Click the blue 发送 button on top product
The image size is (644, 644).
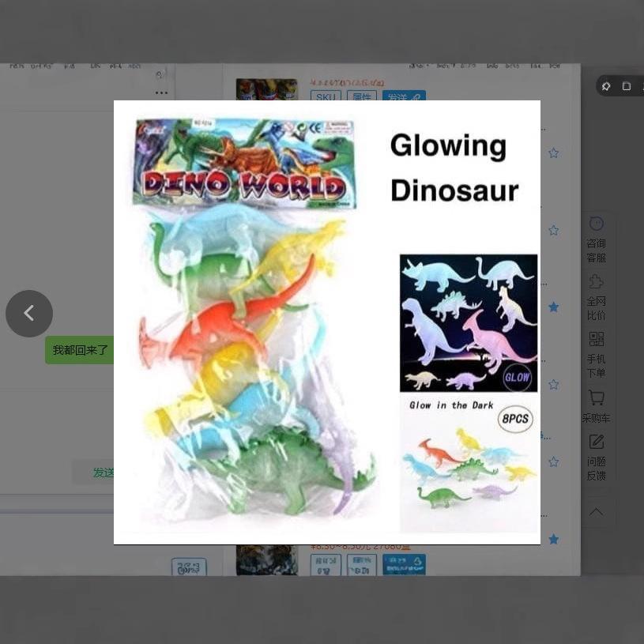404,97
